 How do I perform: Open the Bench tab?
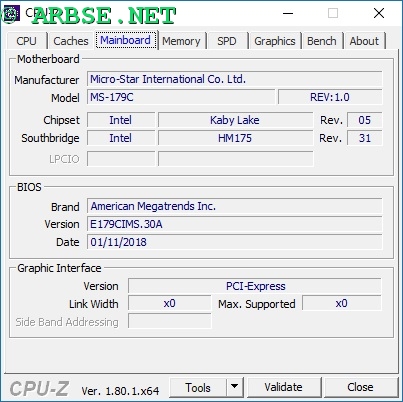coord(322,41)
